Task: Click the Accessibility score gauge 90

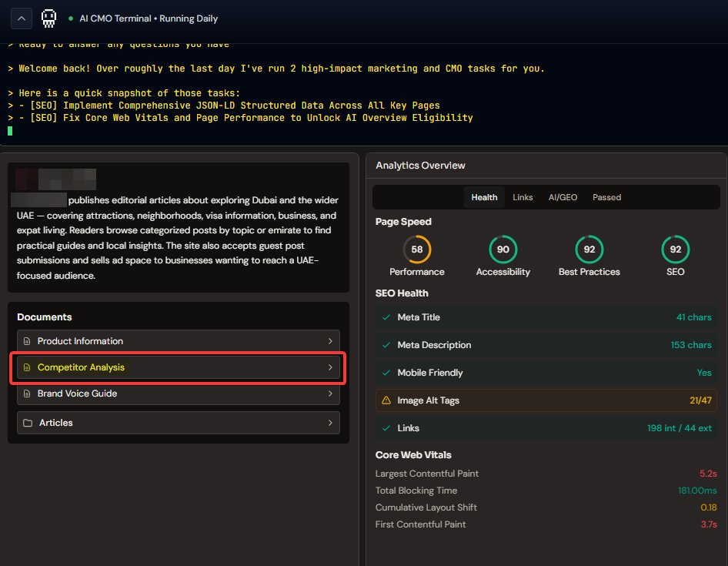Action: pos(503,250)
